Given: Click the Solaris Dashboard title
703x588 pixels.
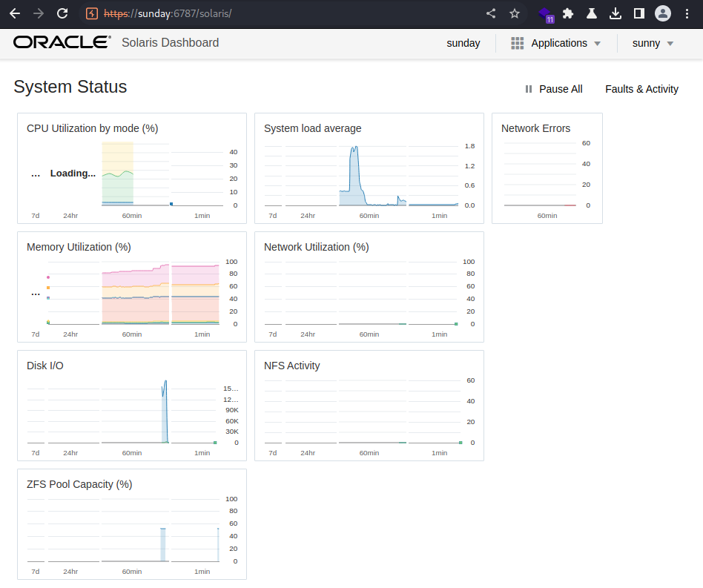Looking at the screenshot, I should 171,42.
